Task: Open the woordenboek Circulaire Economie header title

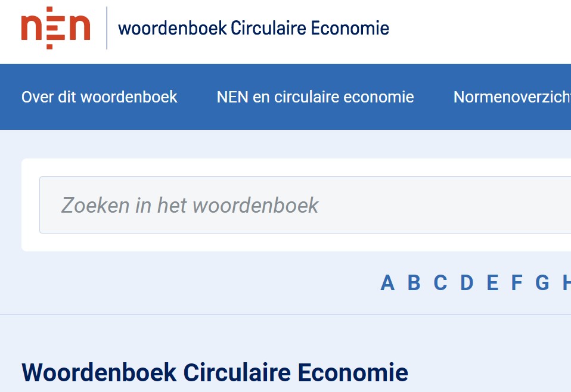Action: coord(253,28)
